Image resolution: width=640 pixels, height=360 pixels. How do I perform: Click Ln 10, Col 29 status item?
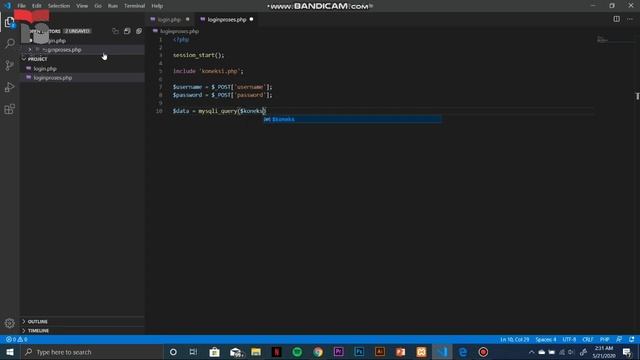pos(515,339)
